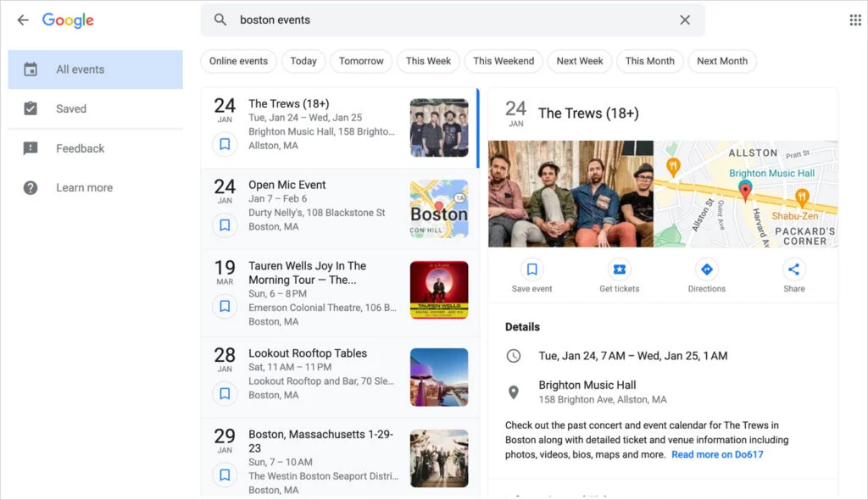Bookmark The Trews event in list
Screen dimensions: 868x500
225,145
